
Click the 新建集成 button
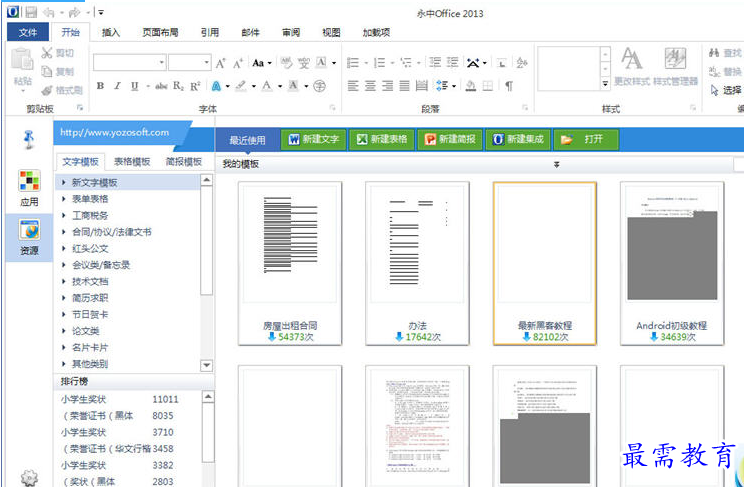click(517, 139)
